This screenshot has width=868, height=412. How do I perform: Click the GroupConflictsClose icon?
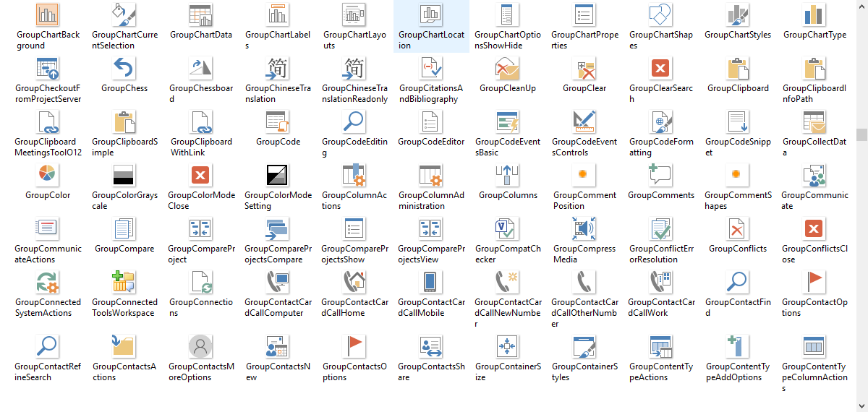coord(814,229)
